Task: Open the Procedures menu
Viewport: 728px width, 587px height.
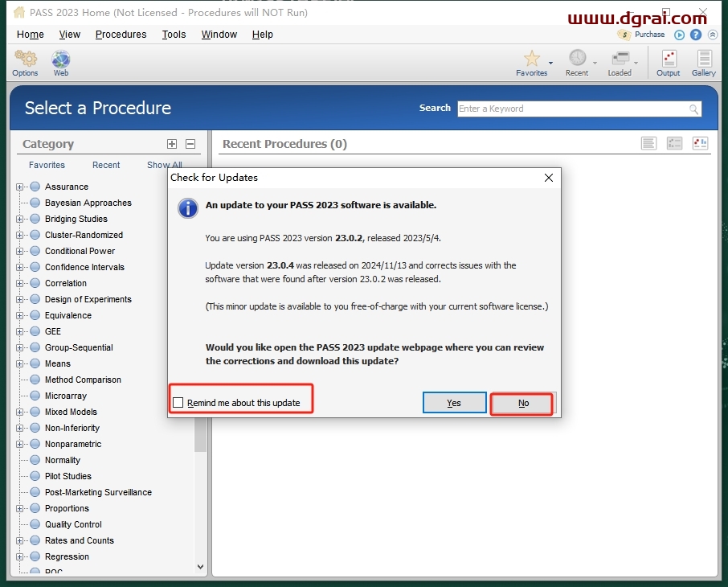Action: point(121,35)
